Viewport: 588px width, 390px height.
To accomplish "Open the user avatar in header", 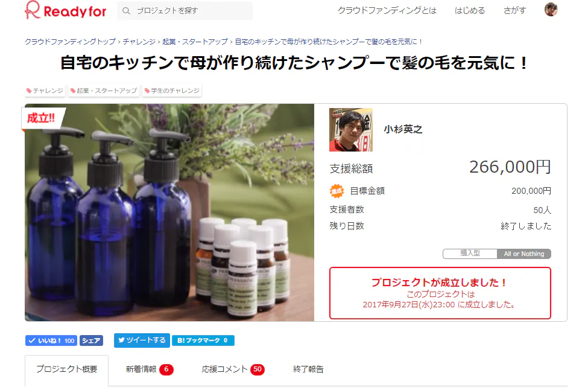I will (x=551, y=10).
